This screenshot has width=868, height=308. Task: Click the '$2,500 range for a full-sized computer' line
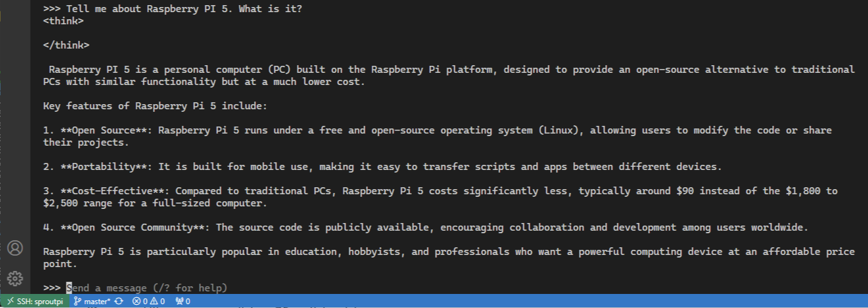(x=155, y=203)
